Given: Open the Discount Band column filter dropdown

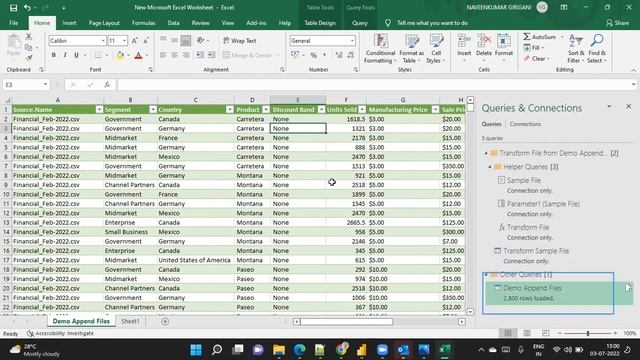Looking at the screenshot, I should tap(321, 109).
